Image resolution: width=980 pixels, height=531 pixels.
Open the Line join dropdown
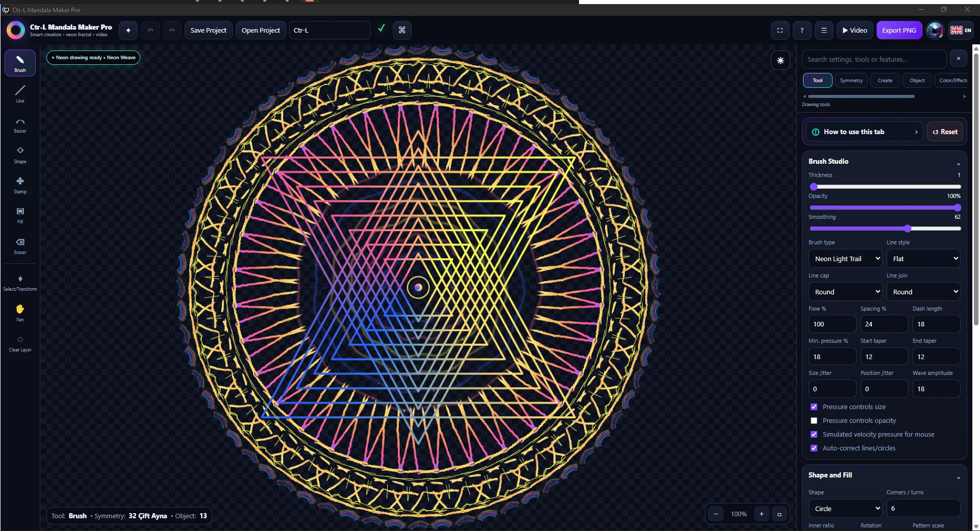923,292
